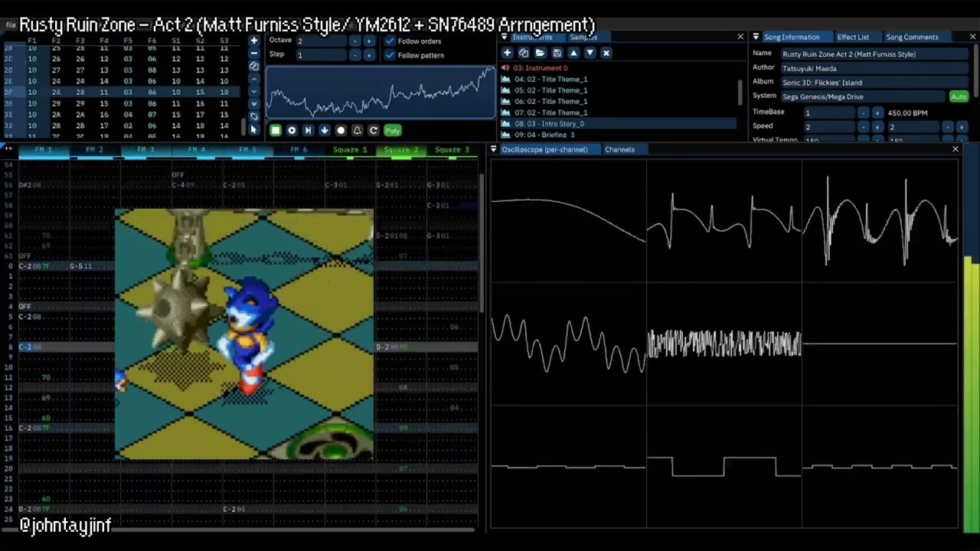Screen dimensions: 980x551
Task: Decrease Step with minus button
Action: (355, 55)
